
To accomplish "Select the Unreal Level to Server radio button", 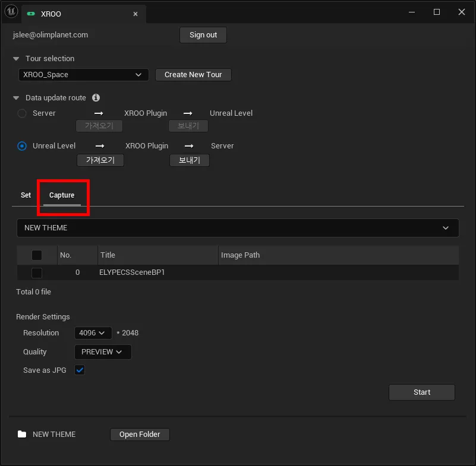I will [22, 146].
